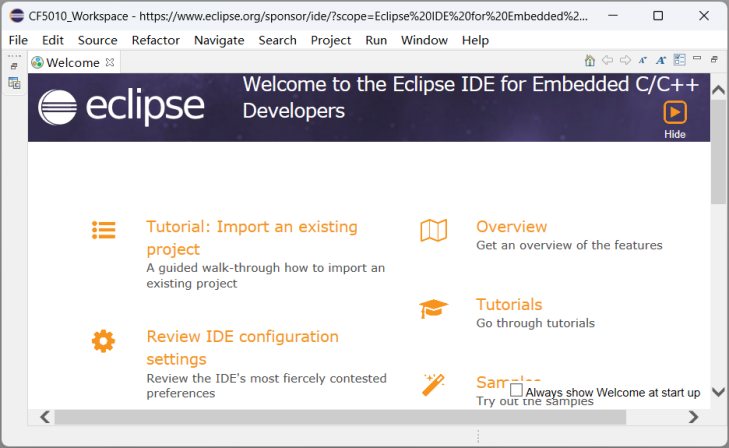Click 'Get an overview of the features' text
729x448 pixels.
click(569, 245)
